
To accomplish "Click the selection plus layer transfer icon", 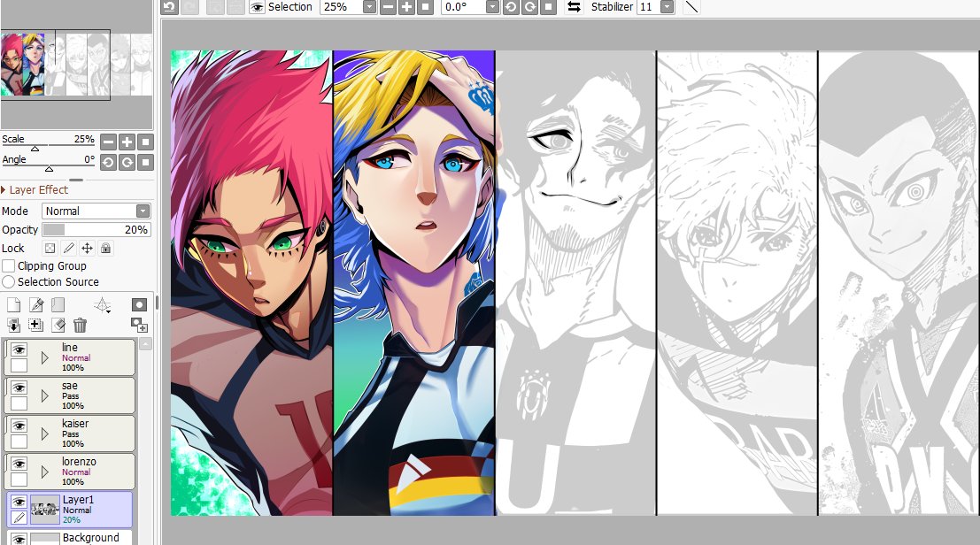I will [x=35, y=326].
